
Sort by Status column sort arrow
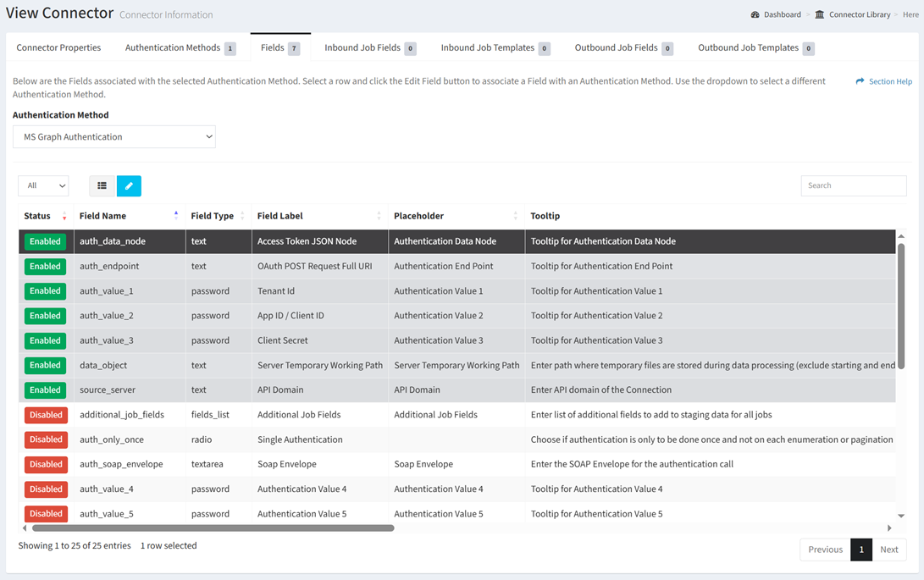tap(64, 216)
